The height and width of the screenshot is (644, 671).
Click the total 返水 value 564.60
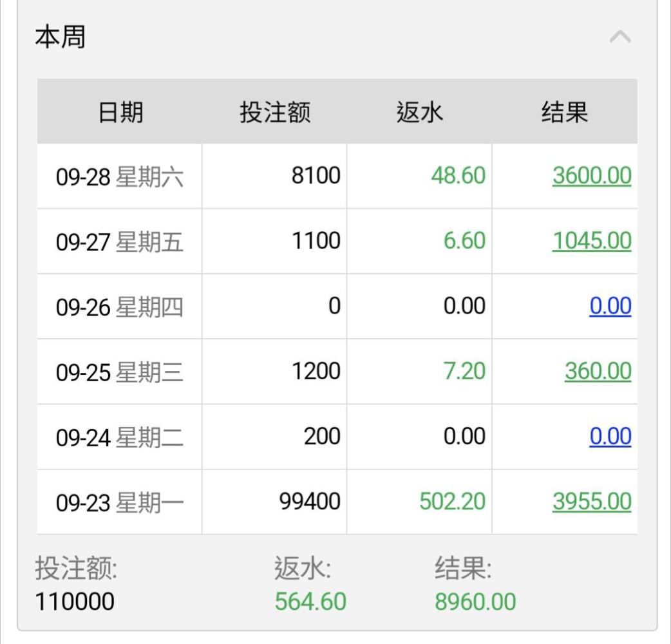coord(310,601)
